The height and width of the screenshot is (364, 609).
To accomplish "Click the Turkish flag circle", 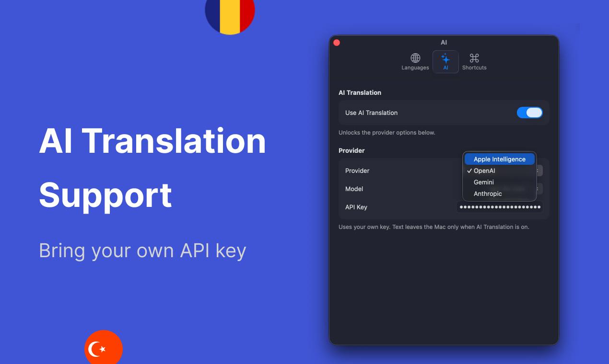I will 104,348.
